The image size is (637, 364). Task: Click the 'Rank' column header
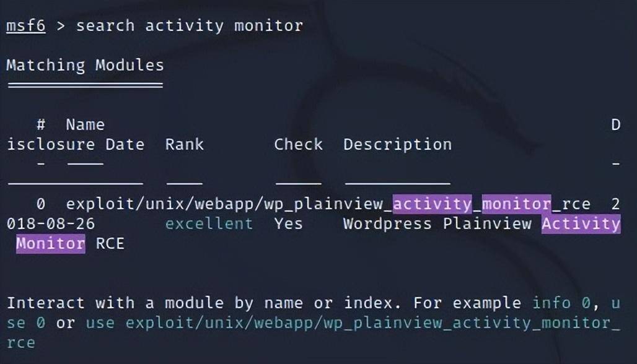(x=185, y=144)
